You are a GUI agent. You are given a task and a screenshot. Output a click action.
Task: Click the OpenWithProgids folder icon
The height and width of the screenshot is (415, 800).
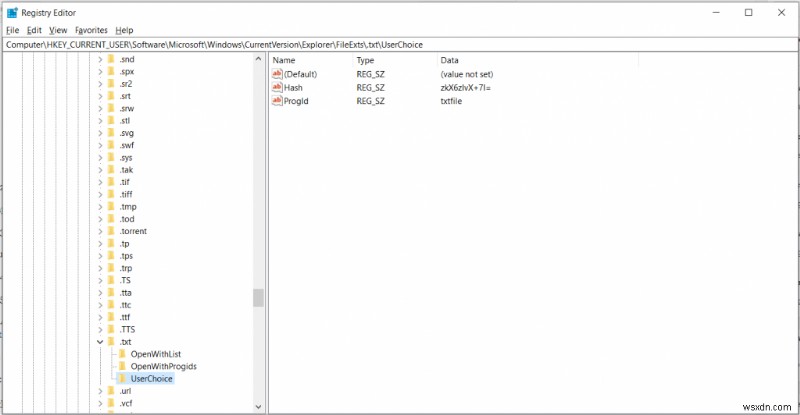coord(122,366)
